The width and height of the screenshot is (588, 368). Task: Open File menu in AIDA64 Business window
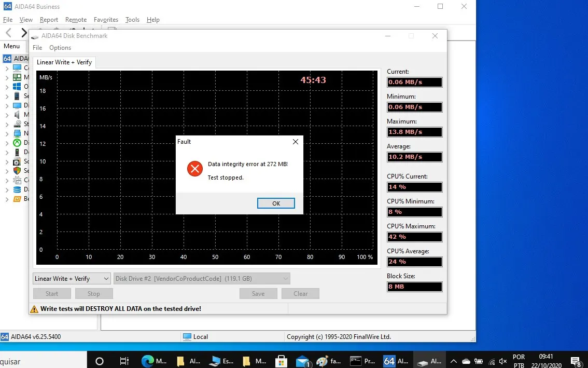[x=7, y=20]
